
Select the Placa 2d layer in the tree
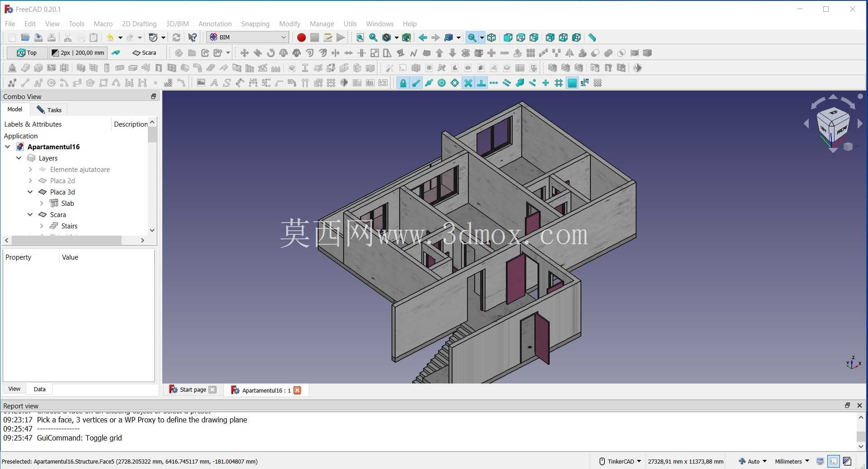62,180
